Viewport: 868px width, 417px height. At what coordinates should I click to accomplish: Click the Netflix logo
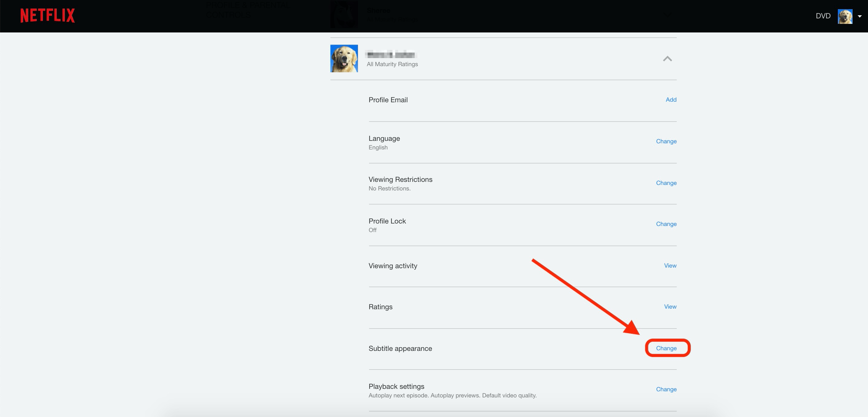48,16
